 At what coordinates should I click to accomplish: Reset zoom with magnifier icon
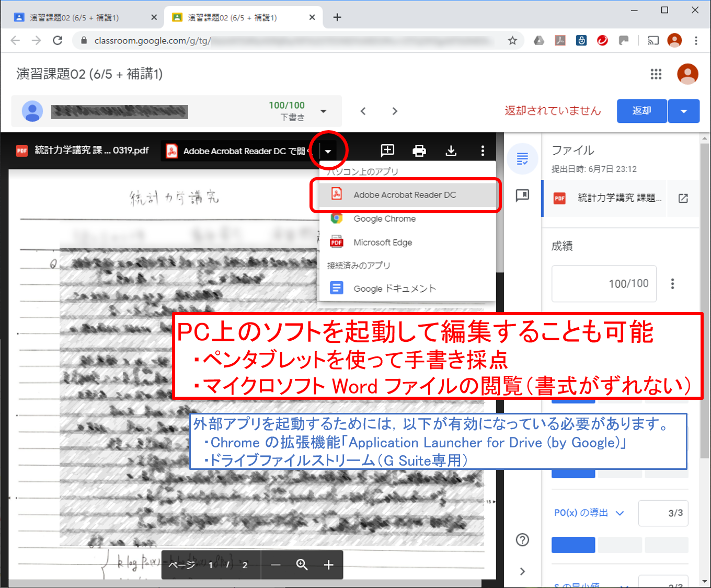click(302, 564)
